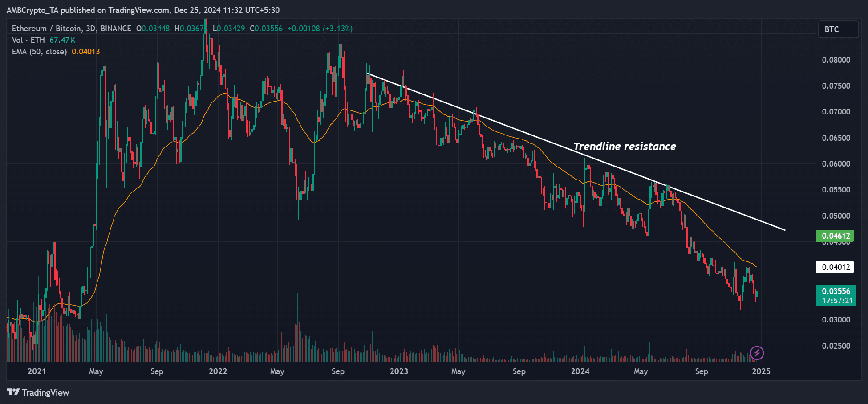Click the open value O0.03448
Image resolution: width=868 pixels, height=404 pixels.
point(153,29)
